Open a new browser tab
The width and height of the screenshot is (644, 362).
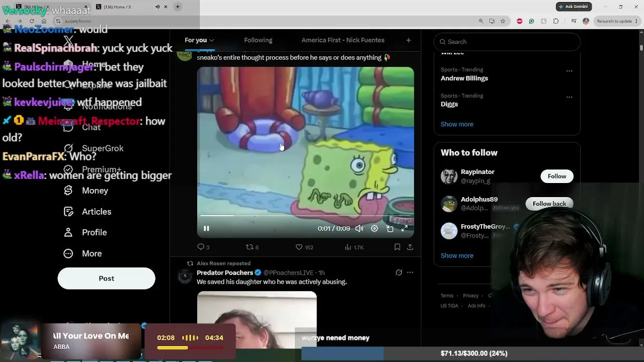178,7
